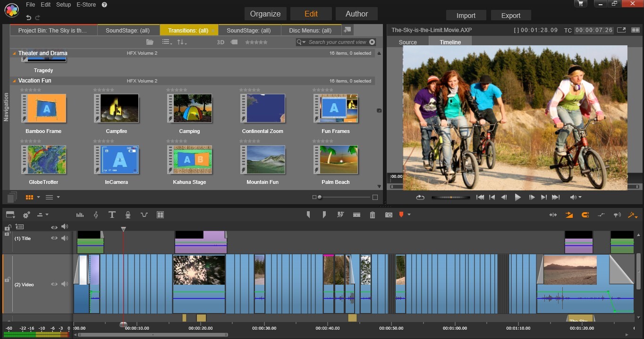The width and height of the screenshot is (644, 339).
Task: Toggle dynamic-length transitions mode
Action: point(569,215)
